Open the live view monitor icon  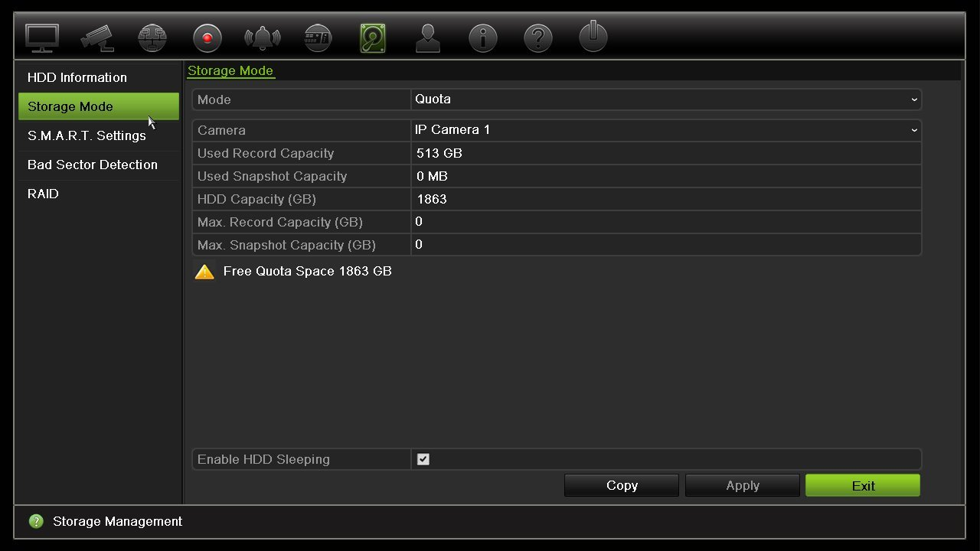tap(42, 37)
